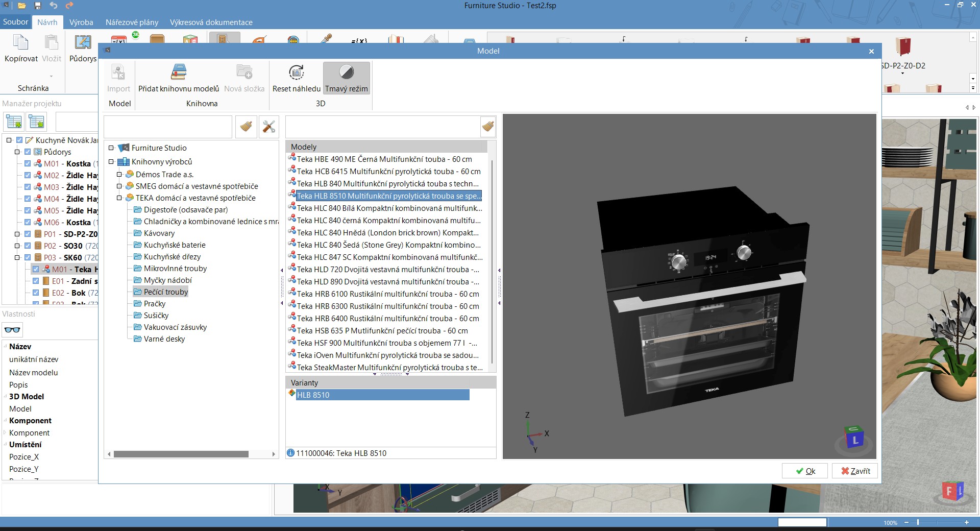Toggle checkbox for M01 - Kostka
The width and height of the screenshot is (980, 531).
click(28, 163)
